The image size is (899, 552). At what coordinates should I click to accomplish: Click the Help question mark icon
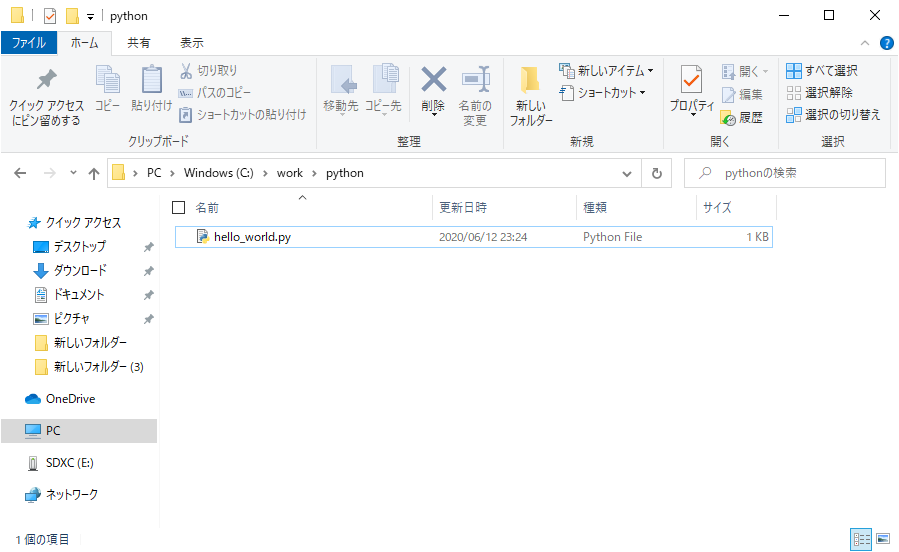click(x=886, y=43)
